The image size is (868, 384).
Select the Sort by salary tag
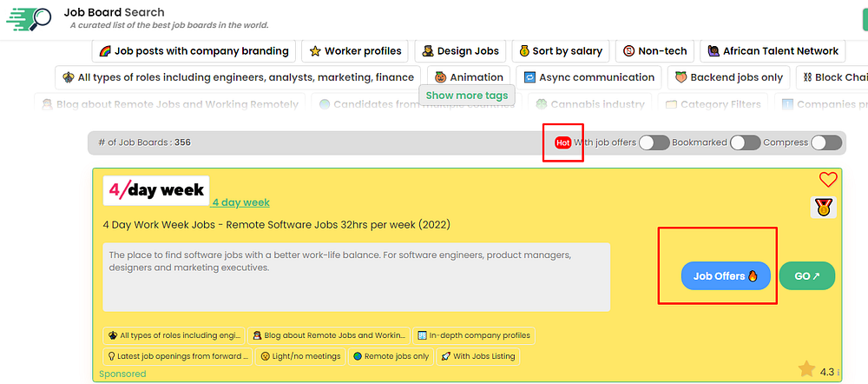pyautogui.click(x=560, y=51)
